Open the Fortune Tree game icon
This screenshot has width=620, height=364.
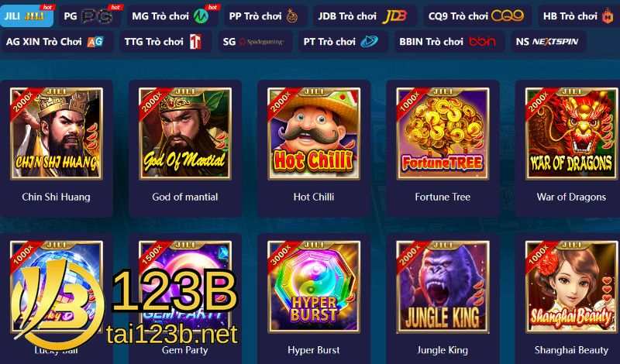[443, 133]
